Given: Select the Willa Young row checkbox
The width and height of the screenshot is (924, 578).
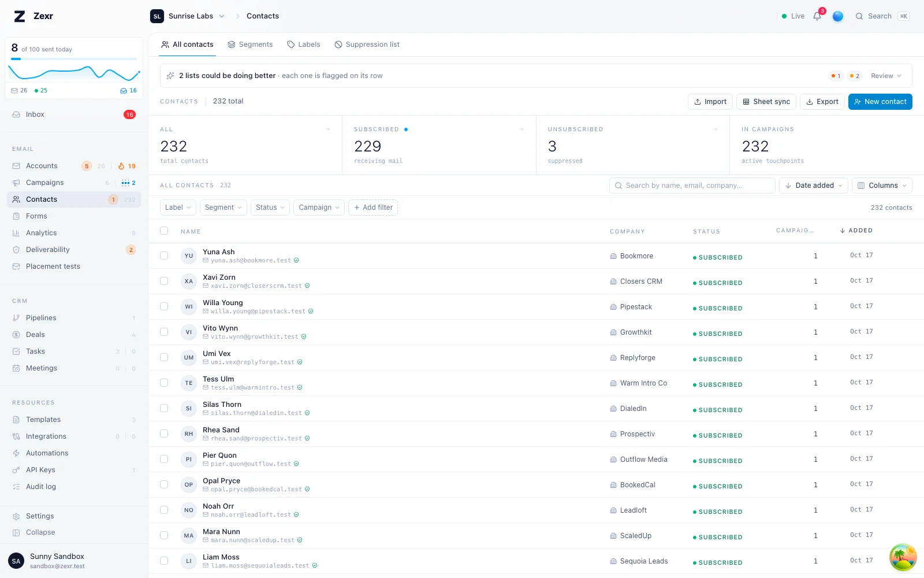Looking at the screenshot, I should pyautogui.click(x=164, y=306).
